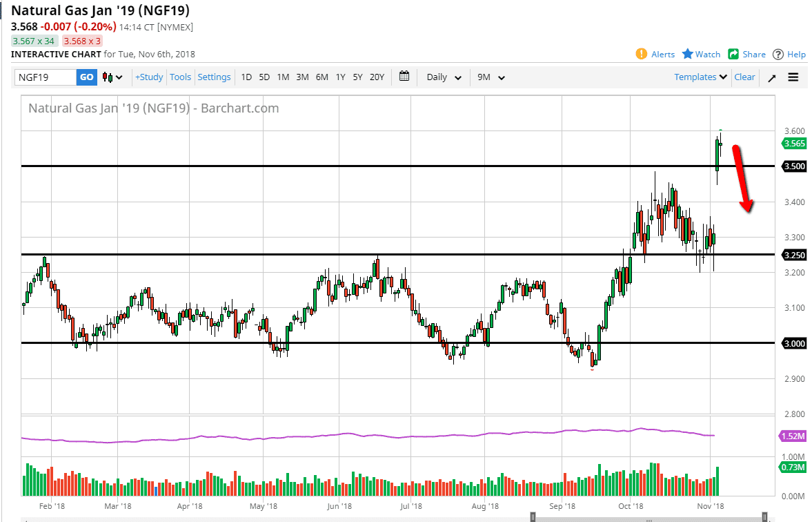Open the candlestick chart type selector
The image size is (812, 522).
point(112,77)
